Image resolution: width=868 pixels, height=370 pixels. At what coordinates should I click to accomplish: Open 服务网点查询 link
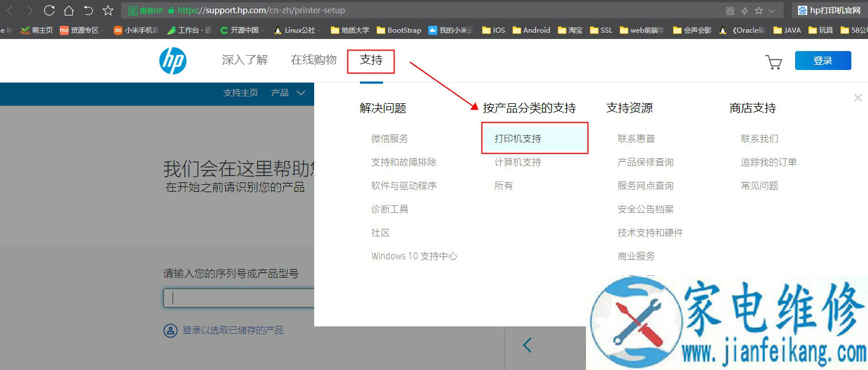tap(646, 186)
